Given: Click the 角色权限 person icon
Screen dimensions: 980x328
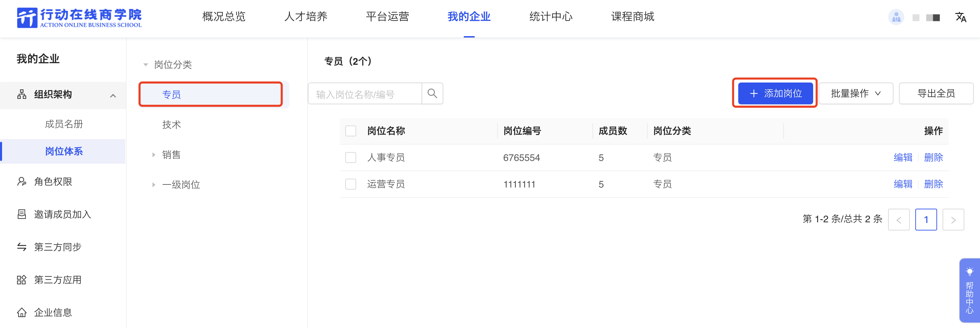Looking at the screenshot, I should click(x=22, y=182).
